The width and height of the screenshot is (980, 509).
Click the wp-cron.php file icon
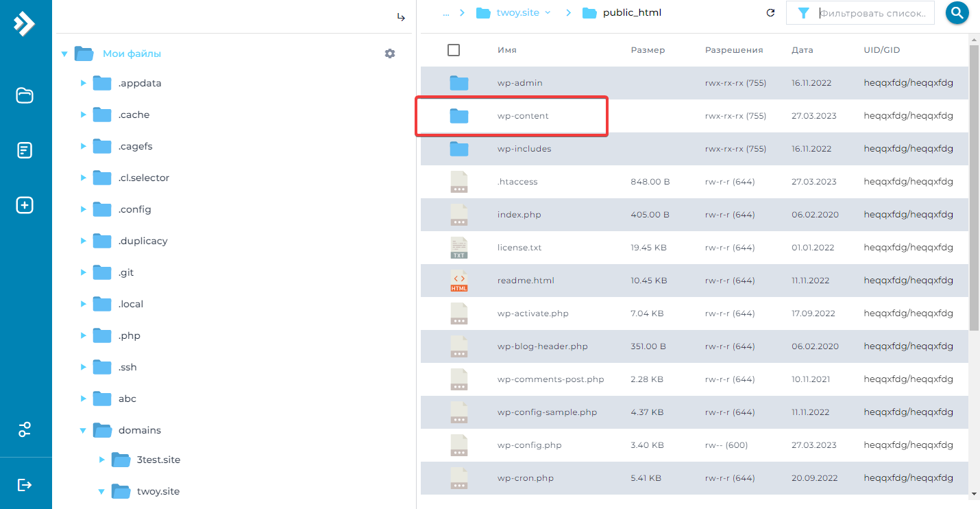(x=459, y=478)
